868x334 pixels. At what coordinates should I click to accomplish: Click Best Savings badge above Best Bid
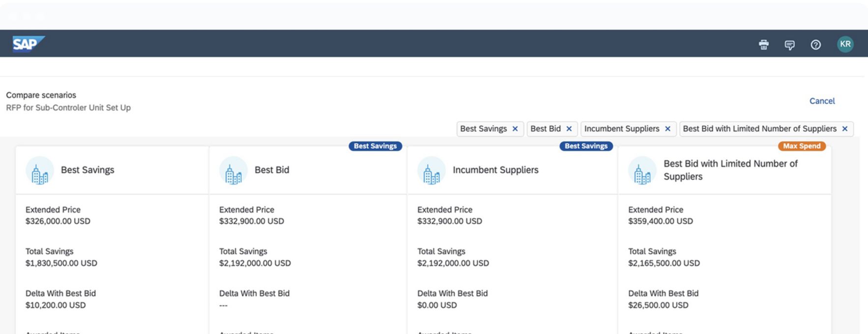point(375,146)
